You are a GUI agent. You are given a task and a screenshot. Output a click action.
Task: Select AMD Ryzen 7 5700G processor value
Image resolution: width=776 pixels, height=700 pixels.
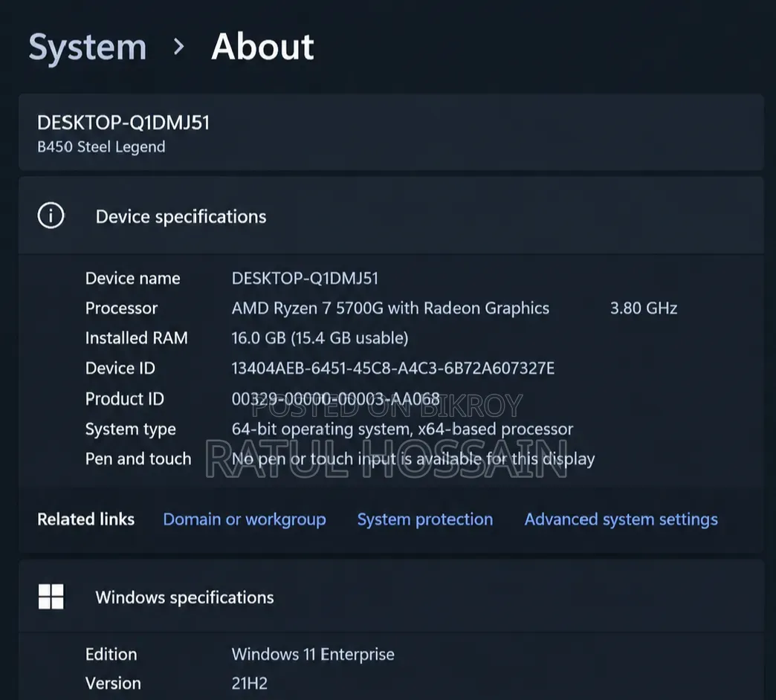pos(390,308)
